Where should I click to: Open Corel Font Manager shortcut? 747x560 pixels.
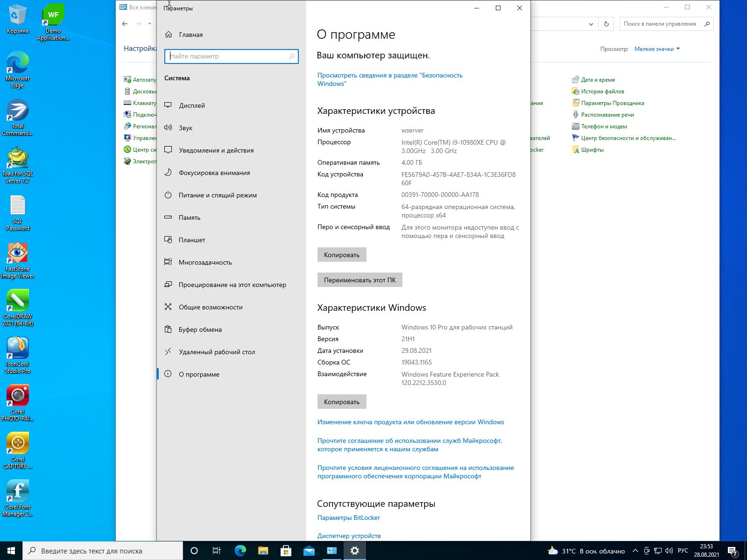pyautogui.click(x=18, y=498)
